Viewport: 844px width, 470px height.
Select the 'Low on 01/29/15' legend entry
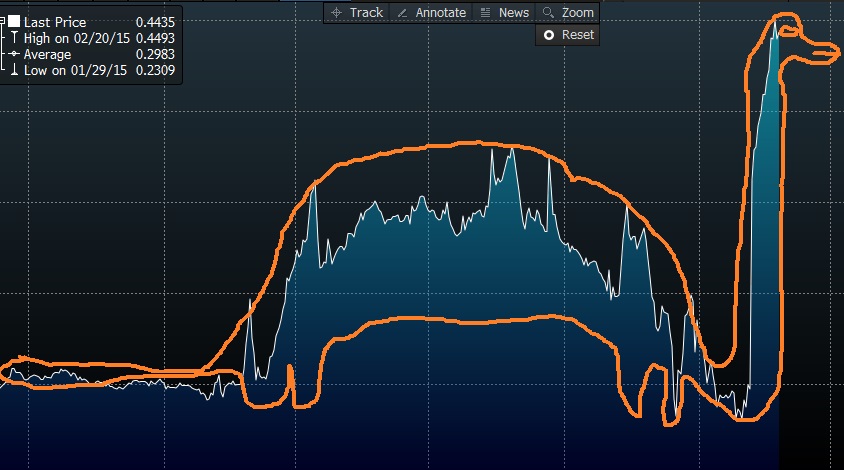tap(75, 71)
